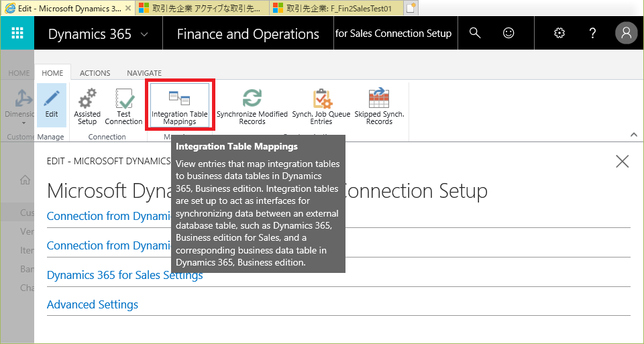This screenshot has width=644, height=344.
Task: Click the background Dimensions ribbon button
Action: (x=19, y=107)
